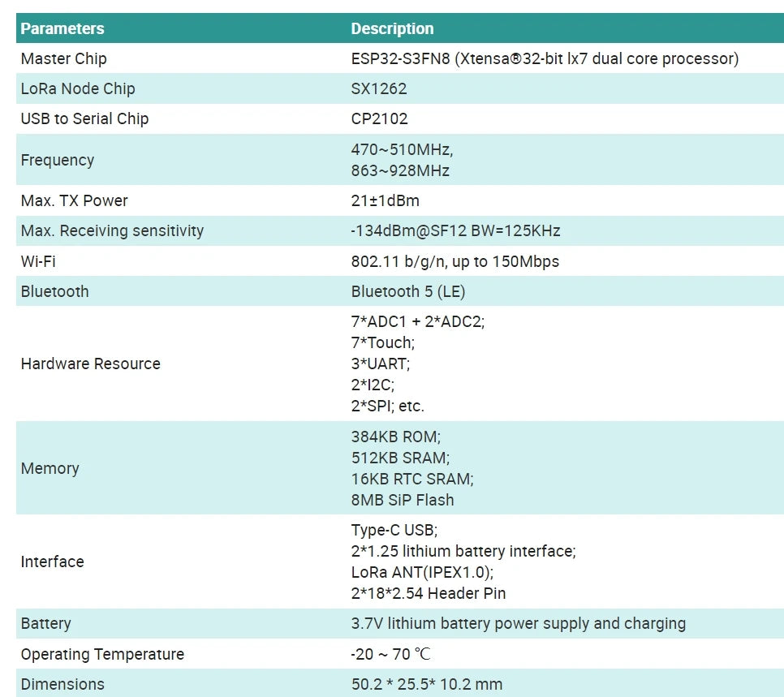Select the -20 ~ 70 ℃ value

(x=390, y=654)
